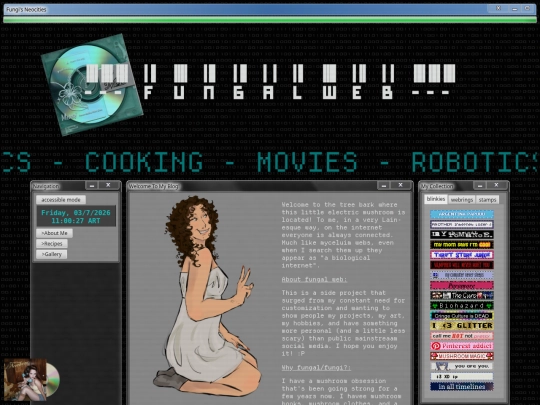Close the Welcome To My Blog window
This screenshot has height=405, width=540.
pyautogui.click(x=400, y=185)
